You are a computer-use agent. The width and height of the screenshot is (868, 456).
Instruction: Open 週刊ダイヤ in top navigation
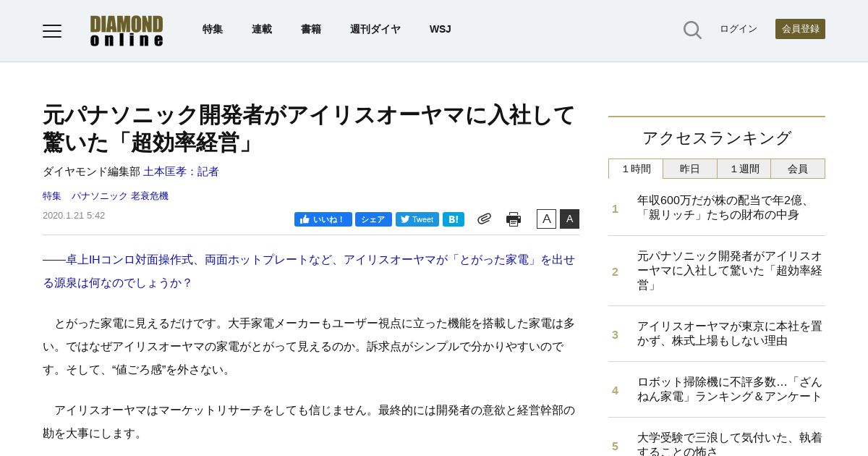pyautogui.click(x=375, y=29)
